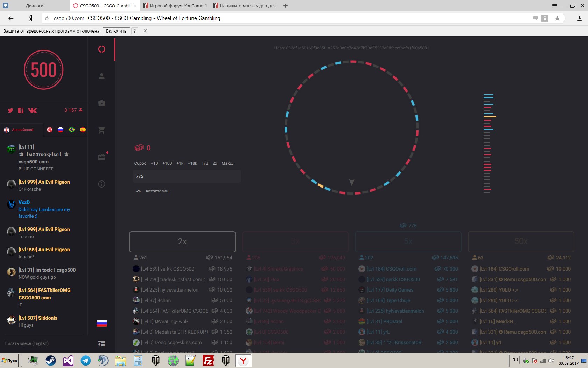Place a bet on the 50x box

point(521,241)
